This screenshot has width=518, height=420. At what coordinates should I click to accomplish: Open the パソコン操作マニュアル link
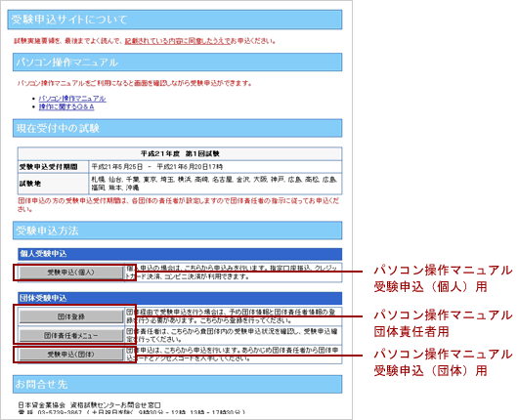click(72, 99)
